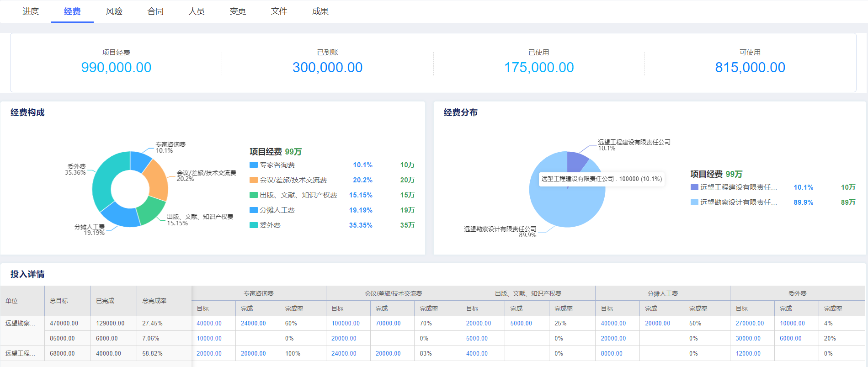Switch to the 变更 tab

point(238,11)
